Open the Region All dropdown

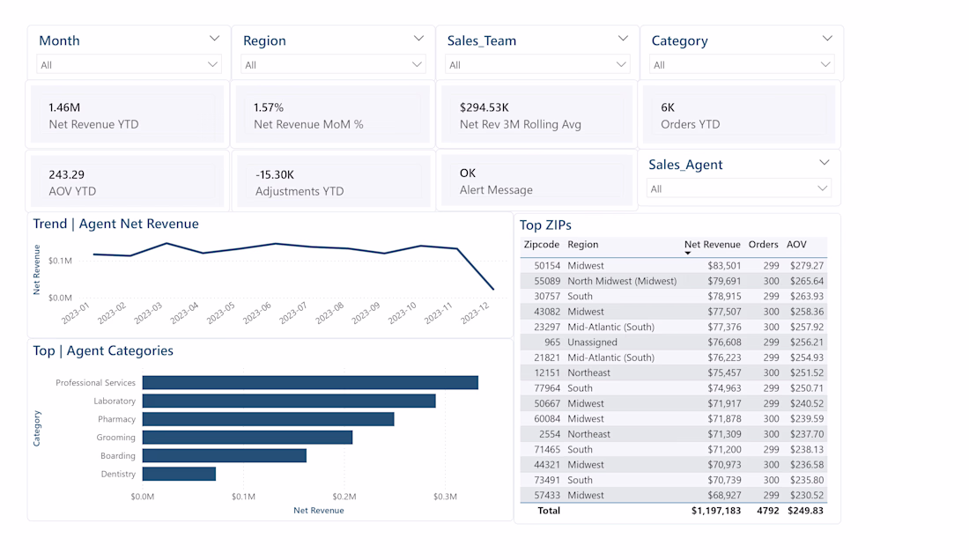click(333, 64)
